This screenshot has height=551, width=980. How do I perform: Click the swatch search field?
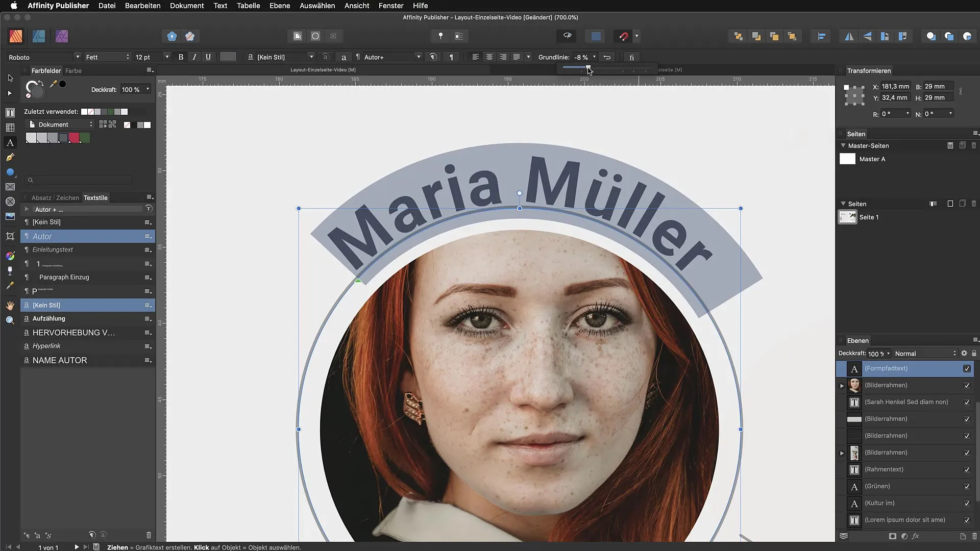(79, 180)
